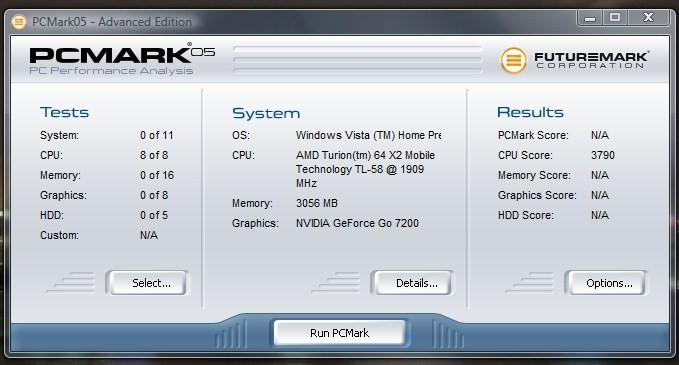Maximize the PCMark05 window
This screenshot has height=365, width=679.
[614, 17]
